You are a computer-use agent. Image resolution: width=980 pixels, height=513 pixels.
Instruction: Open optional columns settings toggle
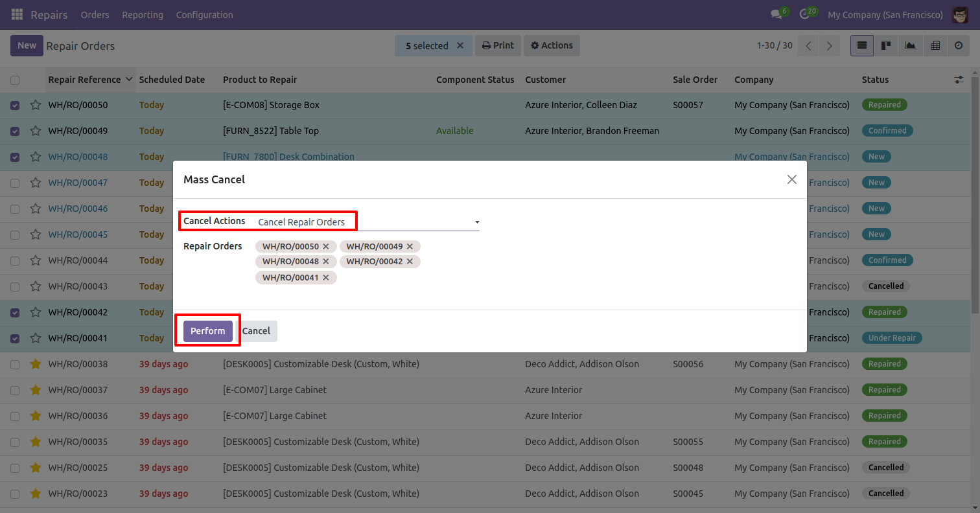(959, 80)
